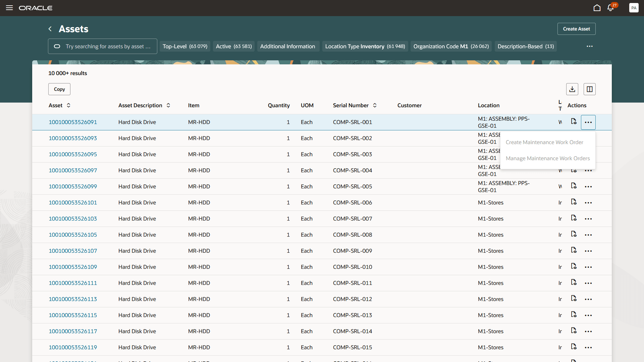644x362 pixels.
Task: Go to the Home icon
Action: [x=597, y=8]
